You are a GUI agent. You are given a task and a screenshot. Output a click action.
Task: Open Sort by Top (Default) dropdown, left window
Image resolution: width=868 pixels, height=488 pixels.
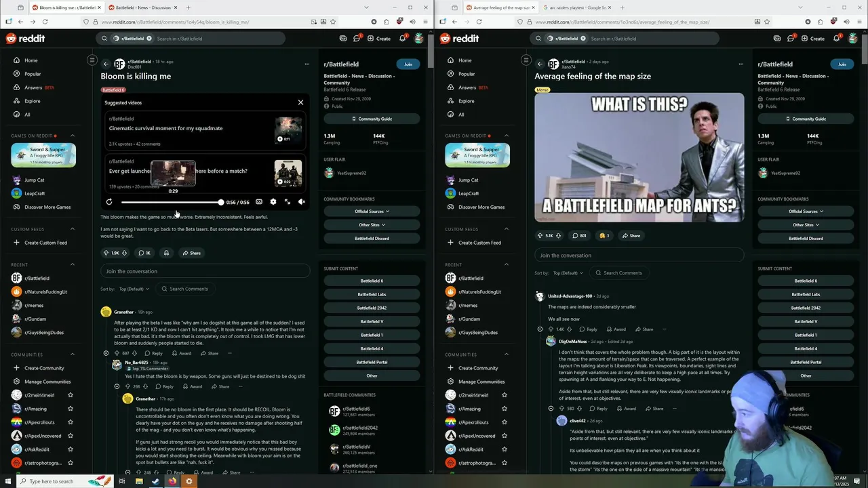[x=134, y=289]
